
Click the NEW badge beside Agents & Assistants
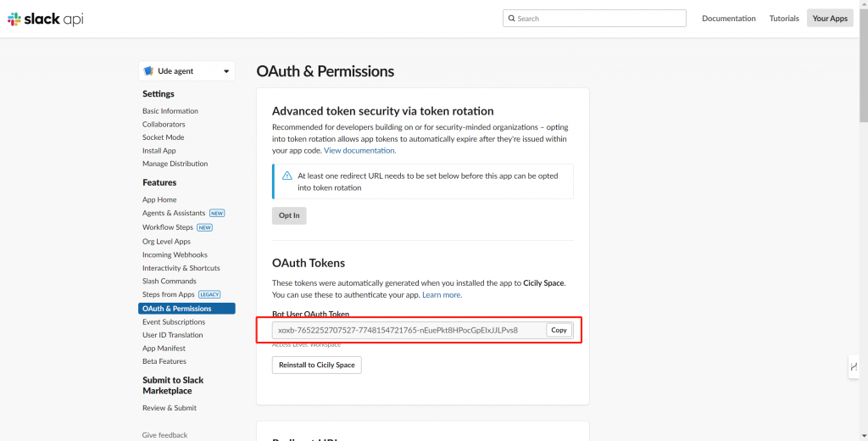coord(217,214)
